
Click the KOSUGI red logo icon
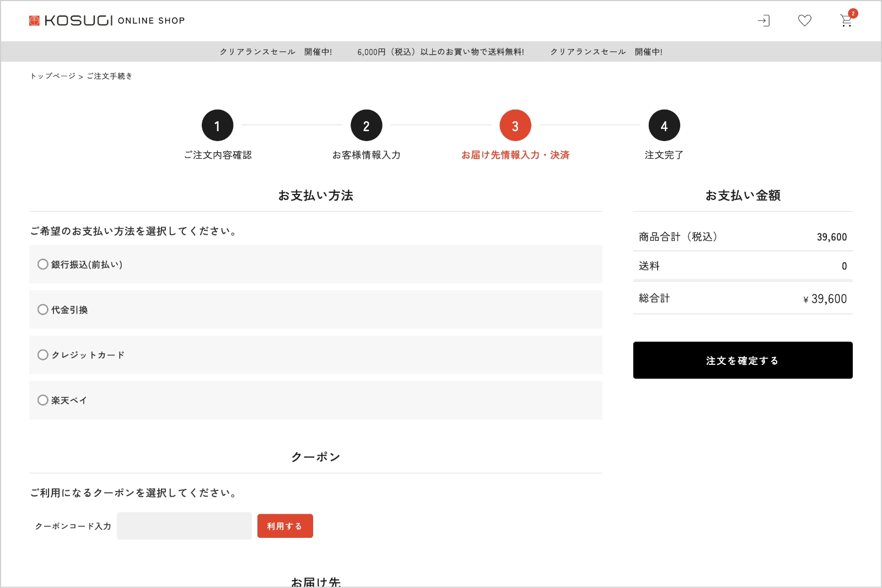[x=34, y=21]
